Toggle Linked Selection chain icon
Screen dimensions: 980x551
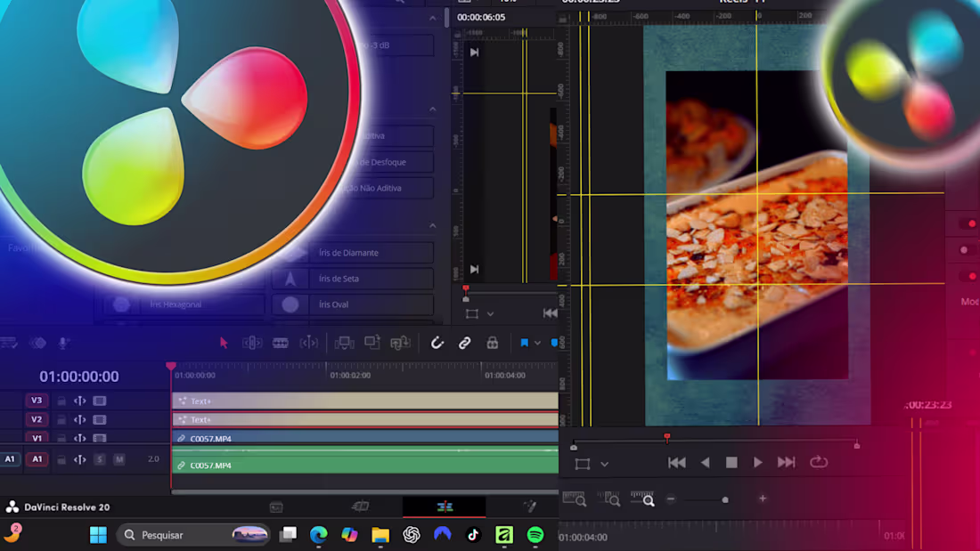tap(464, 343)
